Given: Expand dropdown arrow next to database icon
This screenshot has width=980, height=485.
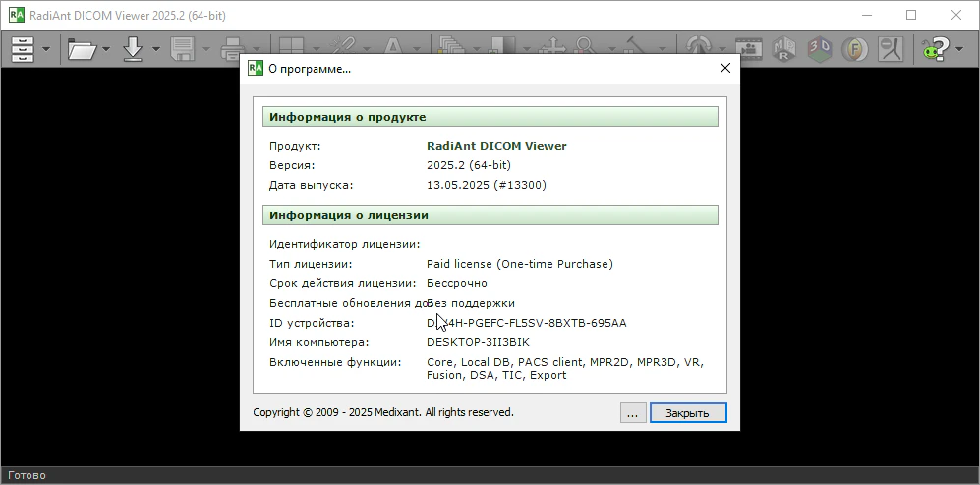Looking at the screenshot, I should 46,49.
